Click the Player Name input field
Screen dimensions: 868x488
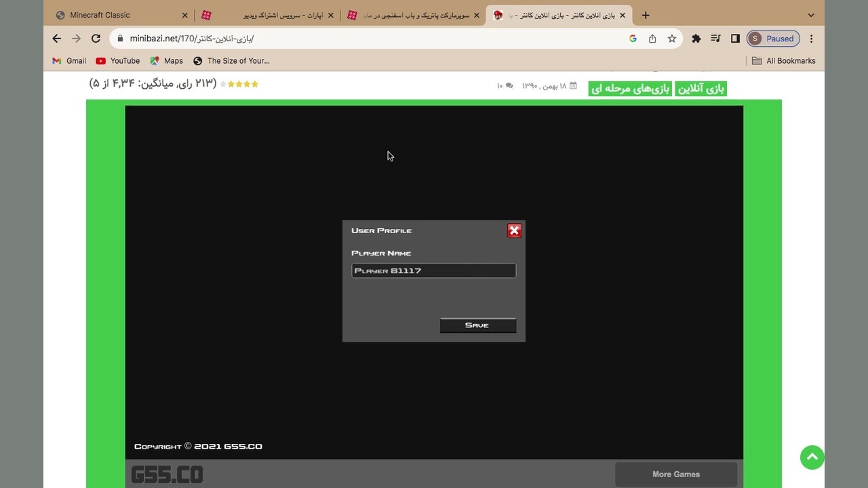click(433, 270)
